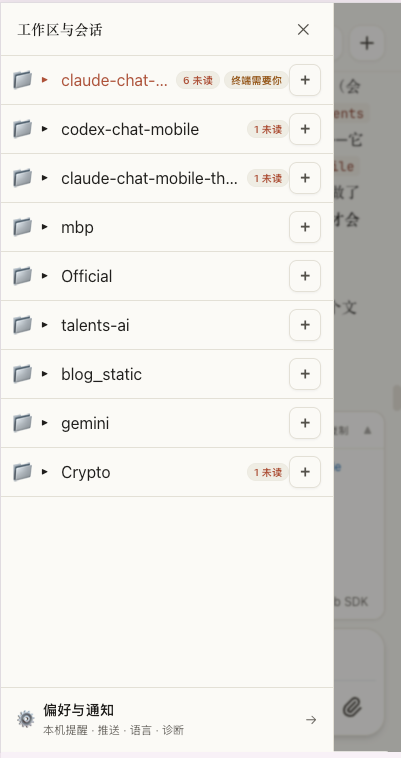The image size is (401, 758).
Task: Click the gear icon beside 偏好与通知
Action: [x=26, y=719]
